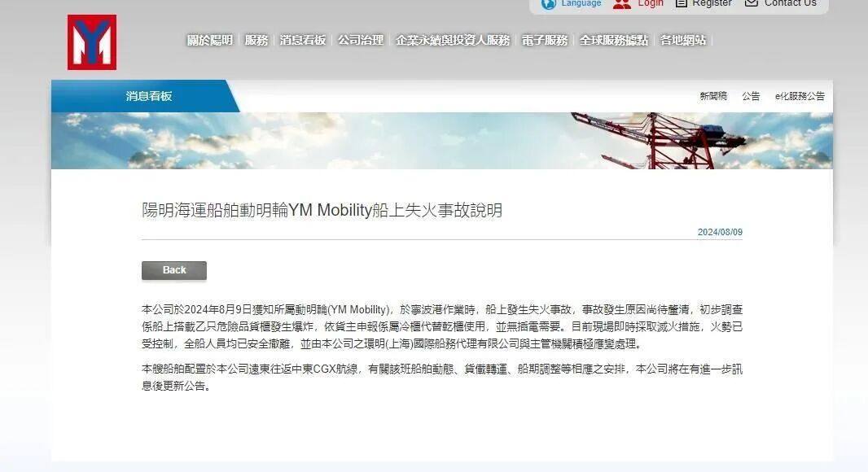Open the 消息看板 nav menu item
Screen dimensions: 868x472
pyautogui.click(x=303, y=40)
